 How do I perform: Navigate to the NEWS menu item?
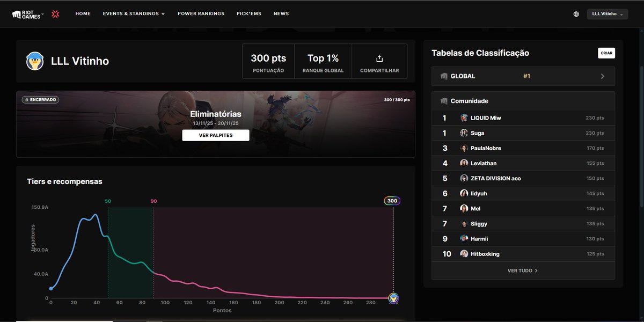[281, 14]
